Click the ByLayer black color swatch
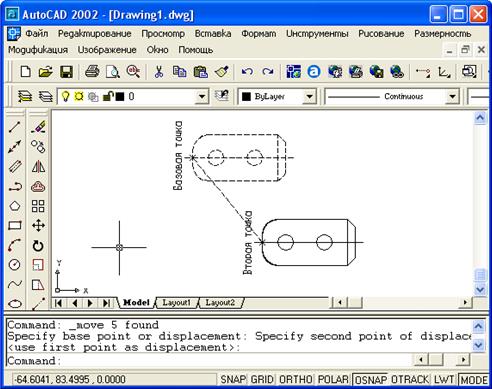This screenshot has width=492, height=389. point(246,97)
